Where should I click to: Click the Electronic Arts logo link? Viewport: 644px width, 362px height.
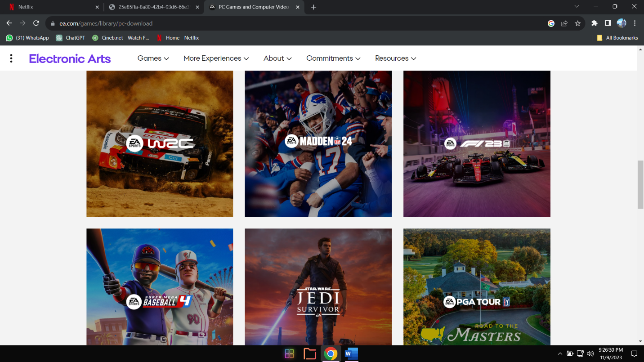pyautogui.click(x=70, y=58)
